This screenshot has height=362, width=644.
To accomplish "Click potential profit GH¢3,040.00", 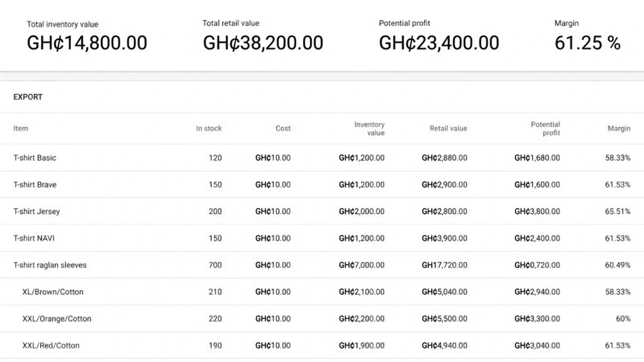I will 537,345.
